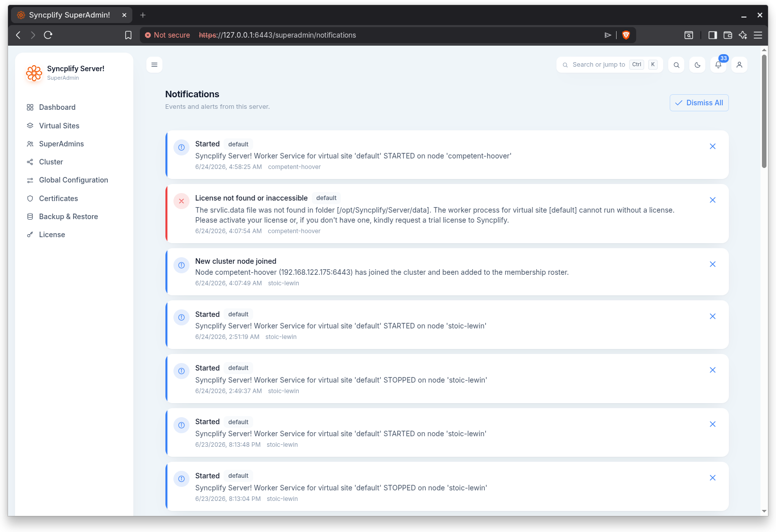Click the default tag on License notification
This screenshot has height=532, width=776.
pos(326,198)
